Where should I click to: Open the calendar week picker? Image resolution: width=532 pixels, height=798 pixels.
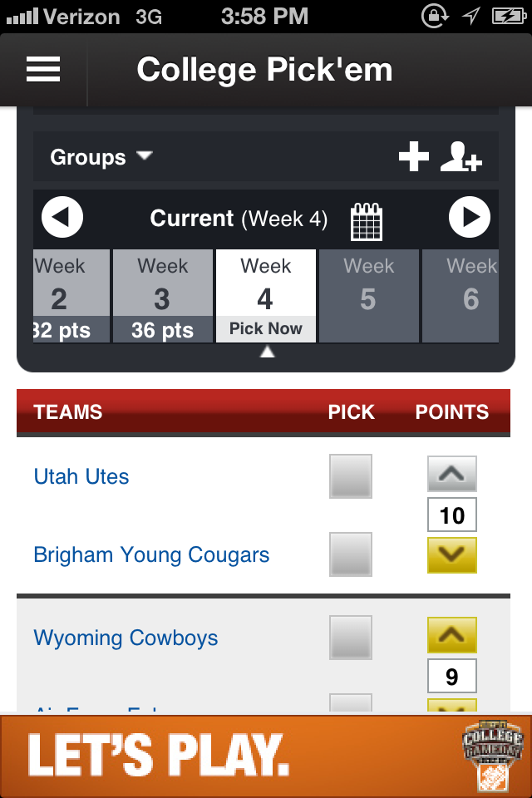367,220
